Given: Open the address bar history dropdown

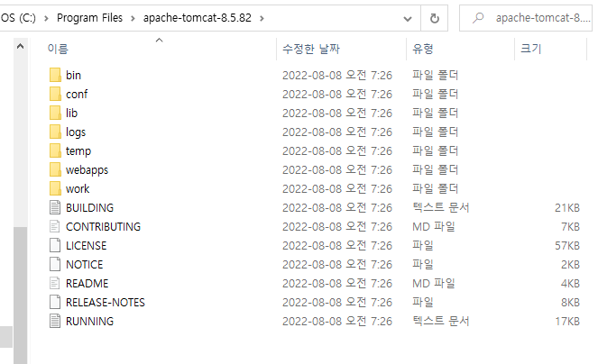Looking at the screenshot, I should pos(408,19).
